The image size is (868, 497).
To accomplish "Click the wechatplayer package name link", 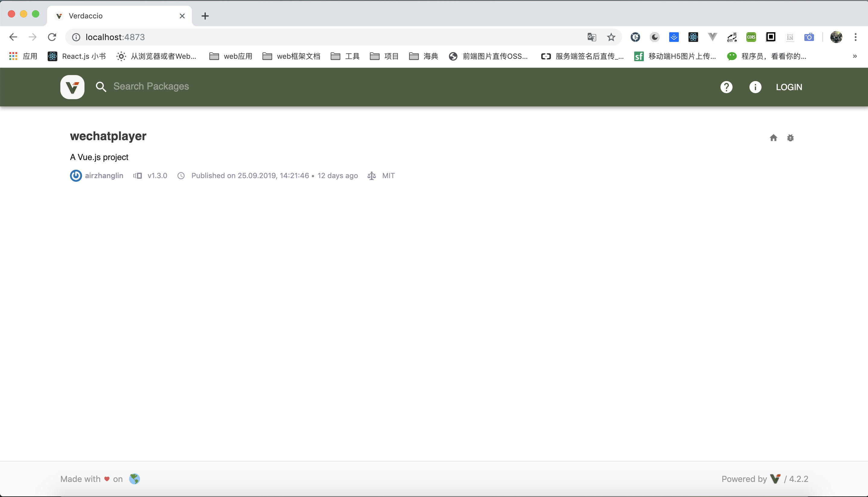I will [x=108, y=136].
